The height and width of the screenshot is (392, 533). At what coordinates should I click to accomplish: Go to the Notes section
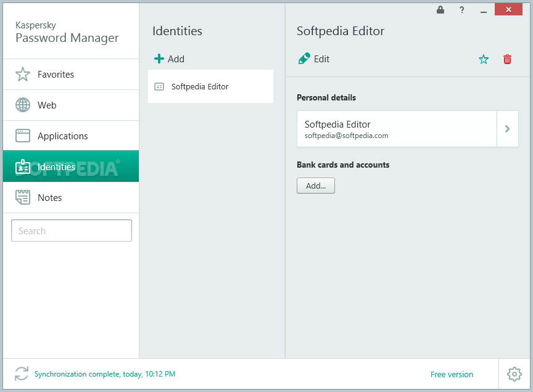(x=71, y=197)
